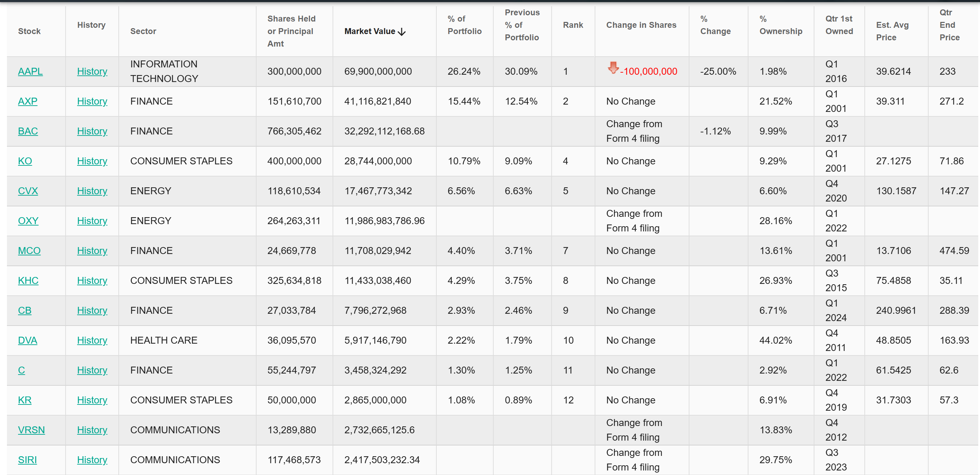Sort by Rank column header
This screenshot has height=475, width=980.
pos(573,25)
